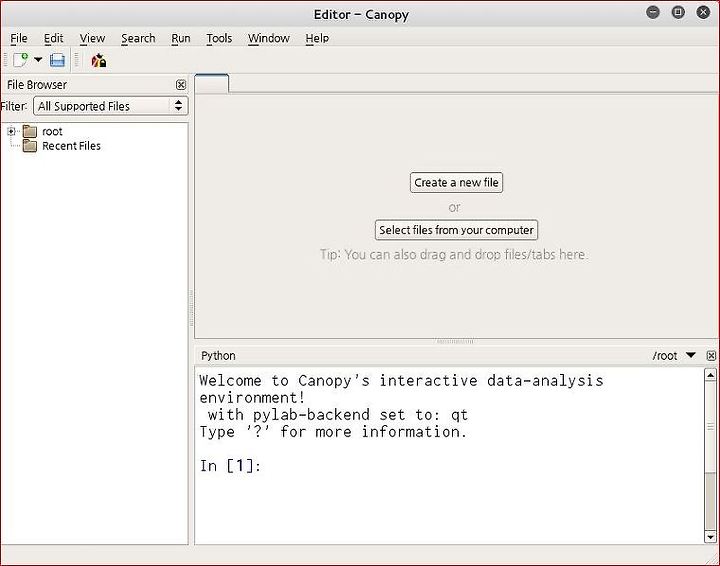
Task: Select the Recent Files tree row
Action: coord(71,146)
